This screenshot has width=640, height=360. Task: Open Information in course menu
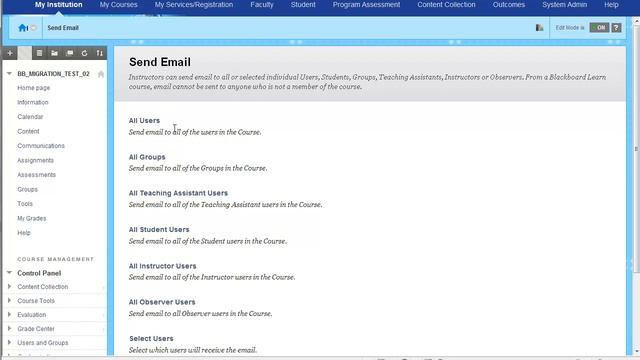33,102
